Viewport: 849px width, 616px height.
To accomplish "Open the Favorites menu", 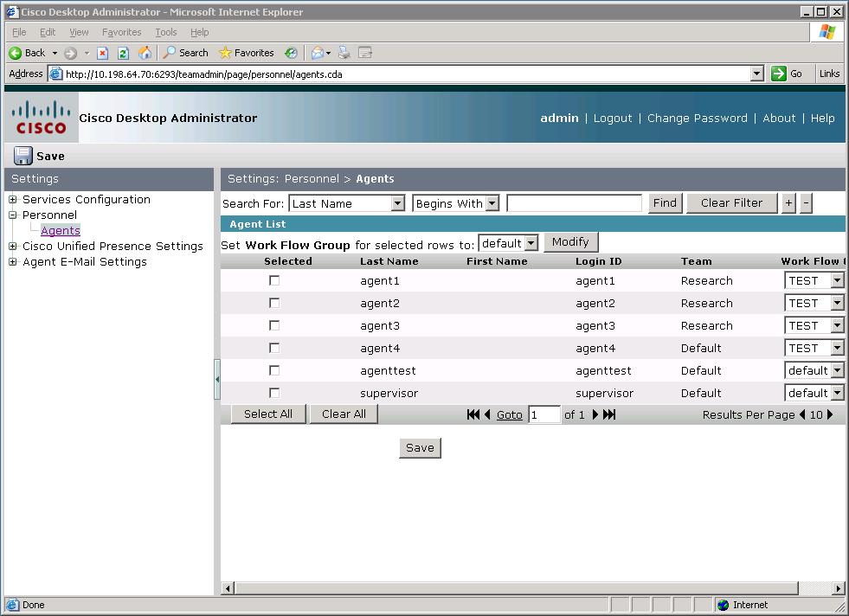I will pos(122,33).
